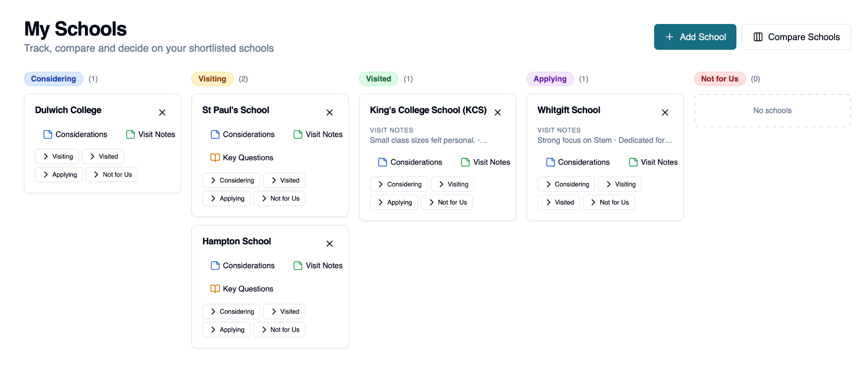The width and height of the screenshot is (868, 391).
Task: Open Considerations for Whitgift School
Action: click(578, 162)
